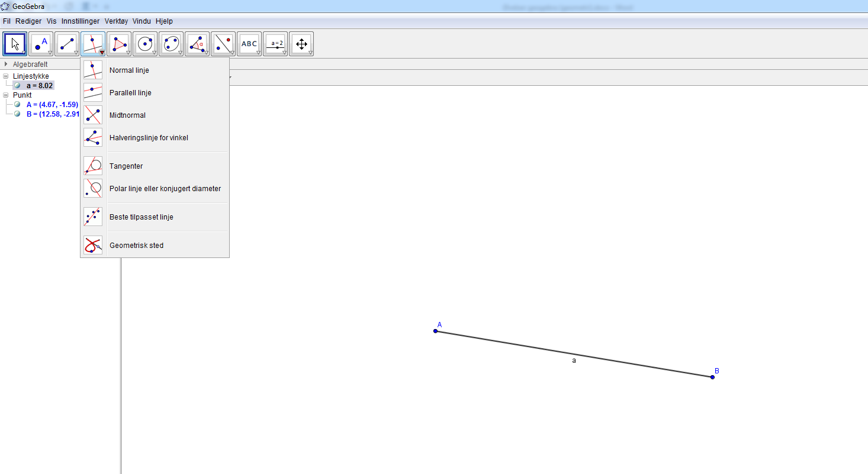Select the Move arrow tool
Screen dimensions: 868x474
coord(15,44)
